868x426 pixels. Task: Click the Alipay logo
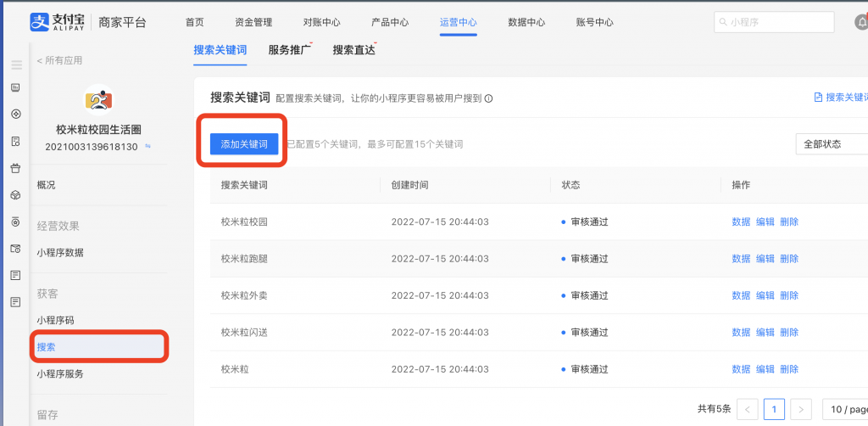click(x=58, y=22)
